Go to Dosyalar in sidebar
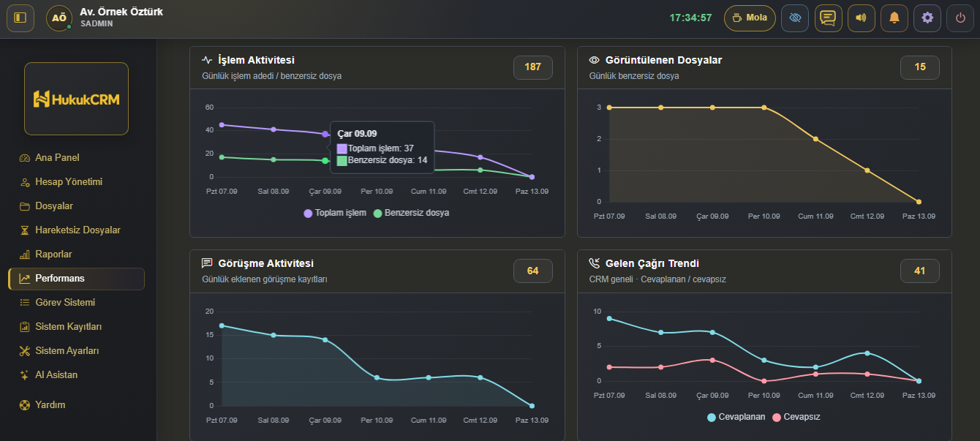This screenshot has width=980, height=441. (76, 206)
